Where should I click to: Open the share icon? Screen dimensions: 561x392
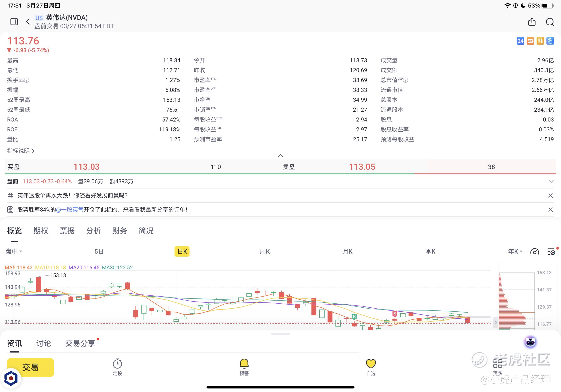pyautogui.click(x=532, y=22)
